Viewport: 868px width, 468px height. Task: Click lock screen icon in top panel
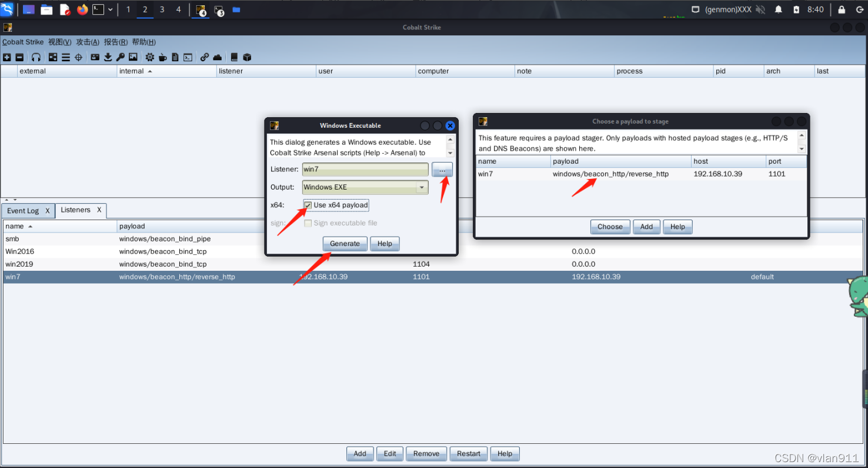[x=842, y=9]
